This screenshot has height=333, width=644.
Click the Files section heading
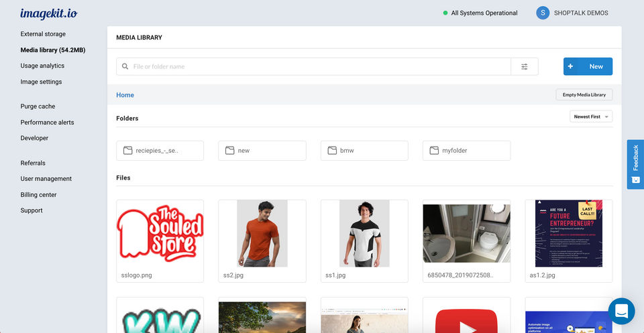(123, 178)
